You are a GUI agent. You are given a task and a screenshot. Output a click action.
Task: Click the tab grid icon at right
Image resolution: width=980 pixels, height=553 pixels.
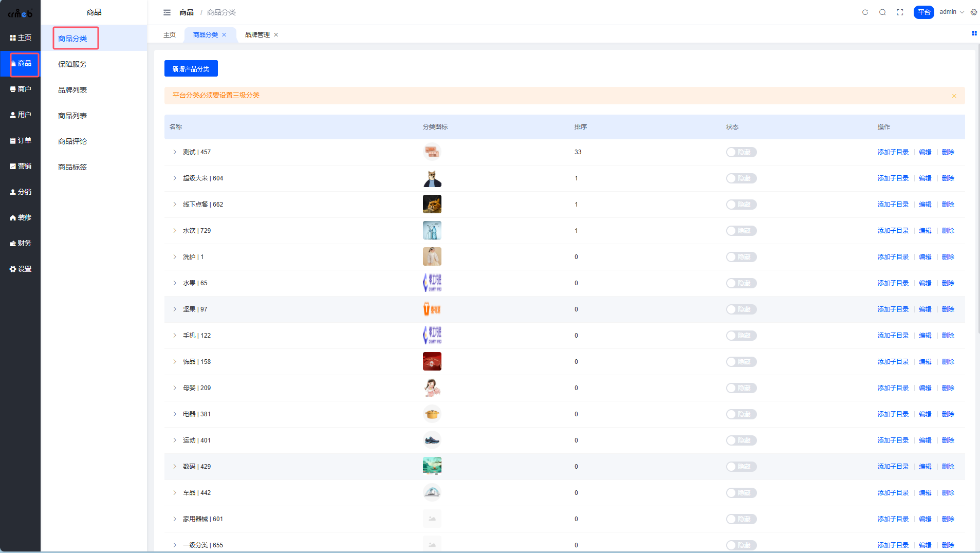(x=974, y=33)
